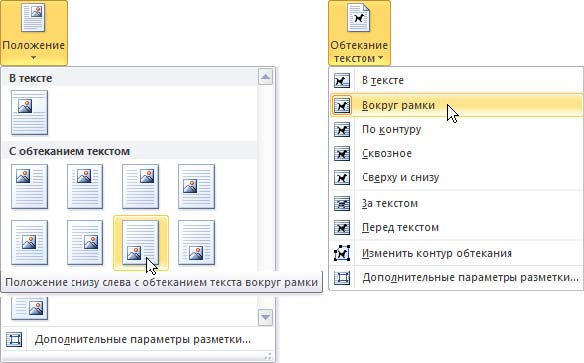Click the В тексте wrap icon

[x=342, y=80]
